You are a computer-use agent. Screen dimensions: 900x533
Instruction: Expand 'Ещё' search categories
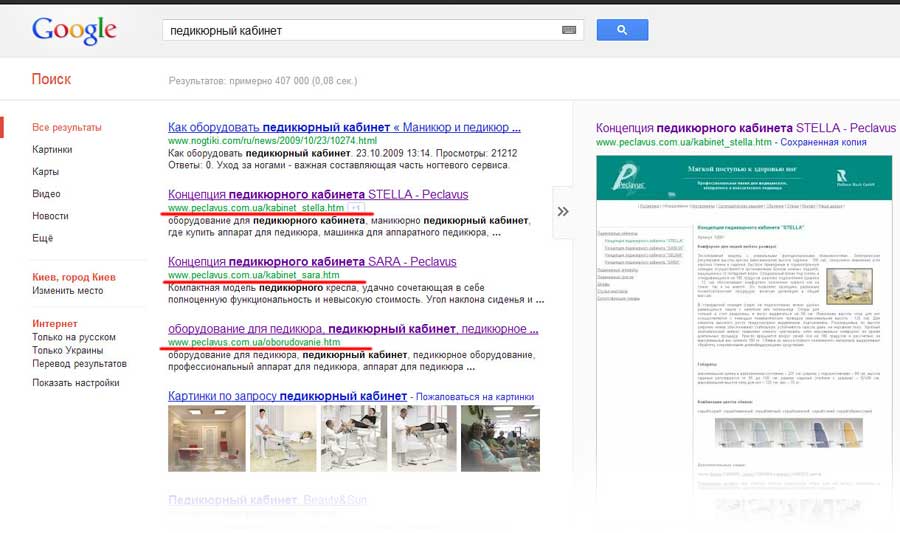point(42,238)
